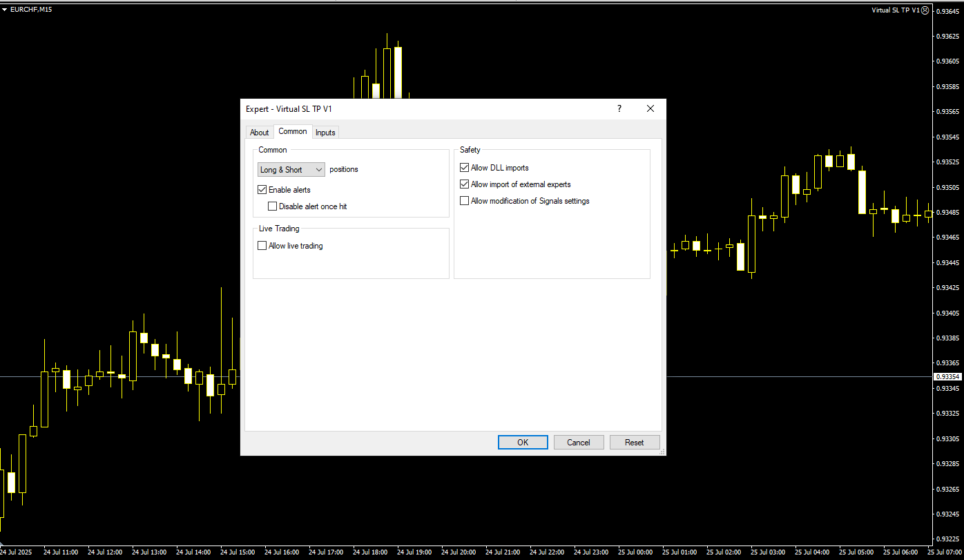Select the Common tab
The height and width of the screenshot is (560, 964).
coord(293,132)
